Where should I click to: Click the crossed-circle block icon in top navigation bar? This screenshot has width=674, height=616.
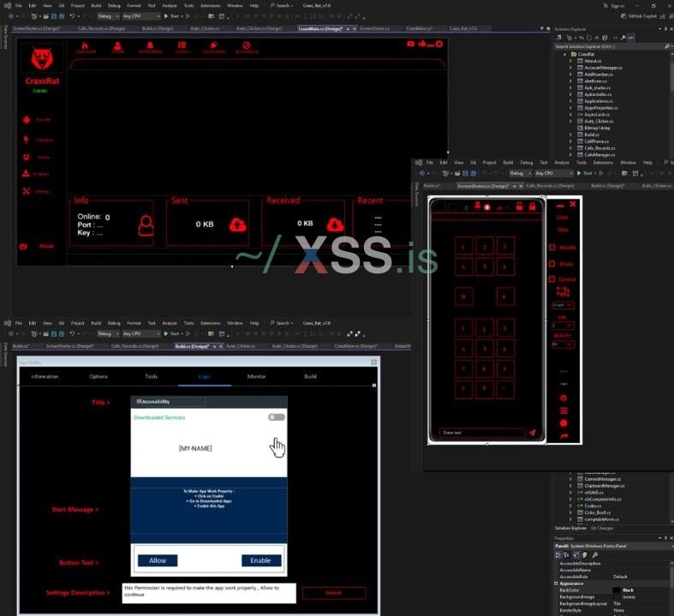tap(247, 45)
